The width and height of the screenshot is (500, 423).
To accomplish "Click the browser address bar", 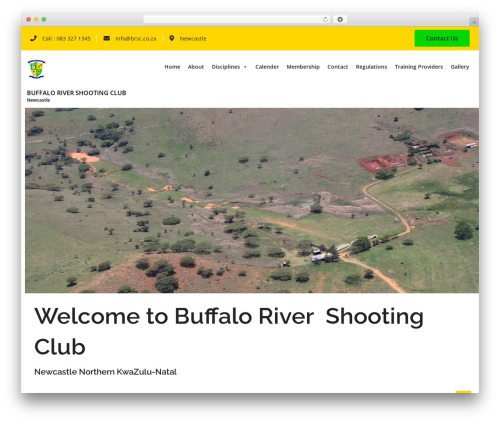I will coord(237,19).
